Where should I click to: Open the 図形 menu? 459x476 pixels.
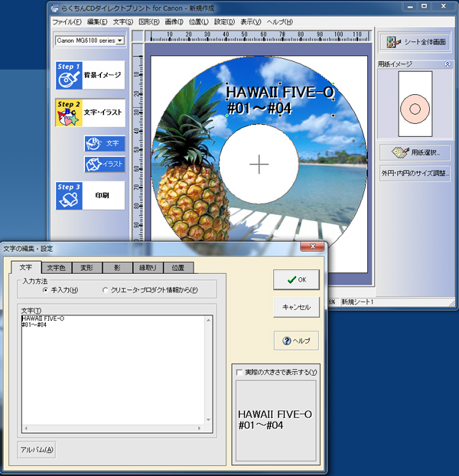coord(149,22)
